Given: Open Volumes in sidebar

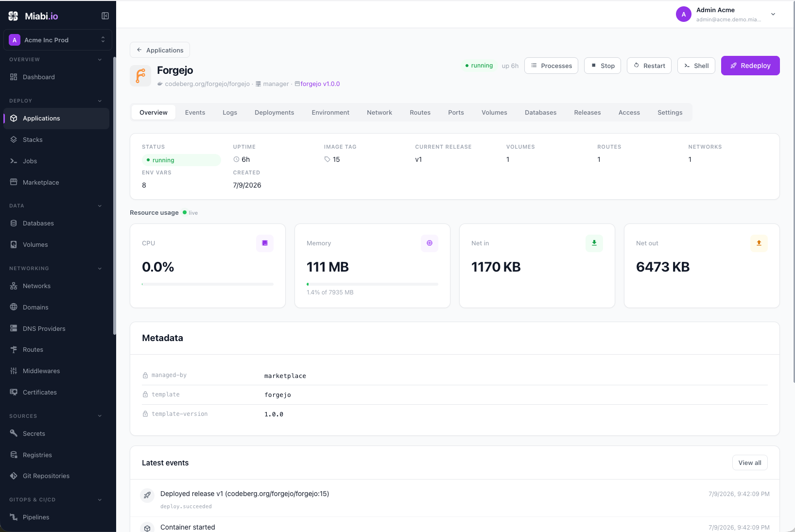Looking at the screenshot, I should pyautogui.click(x=56, y=244).
